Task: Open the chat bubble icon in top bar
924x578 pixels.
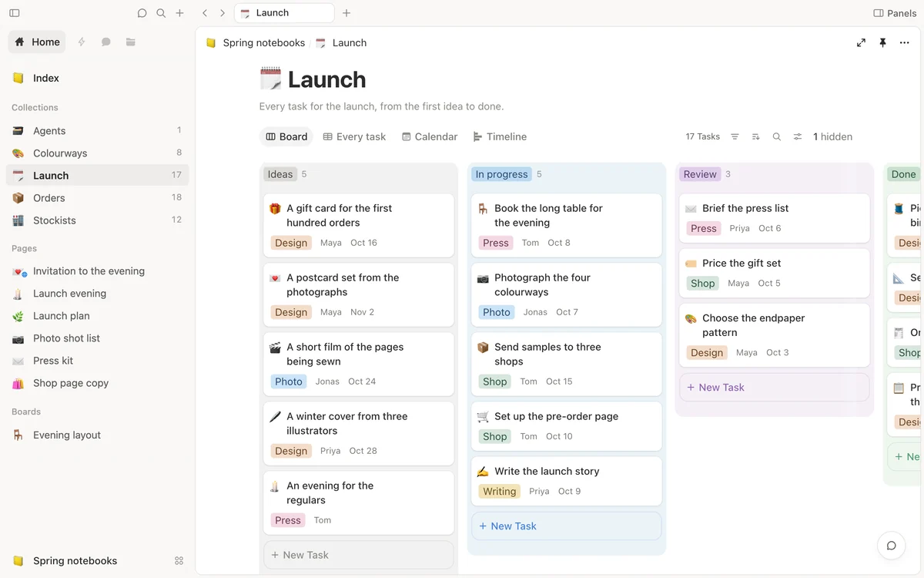Action: [x=142, y=13]
